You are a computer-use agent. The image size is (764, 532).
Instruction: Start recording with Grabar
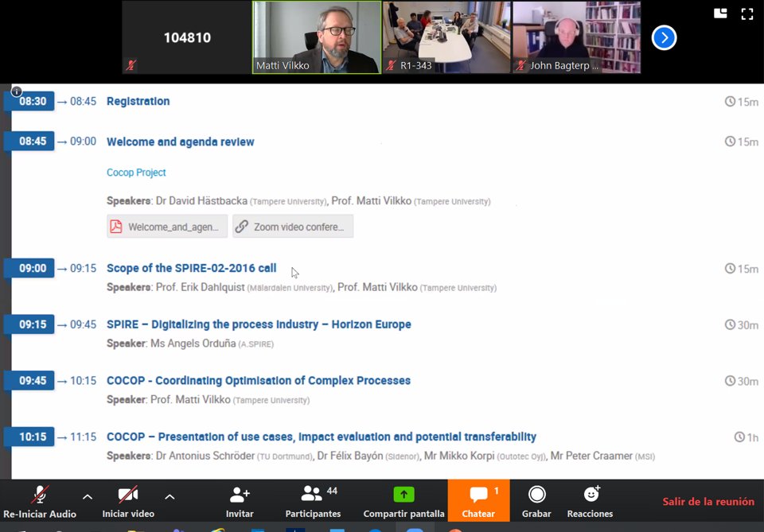pos(536,501)
